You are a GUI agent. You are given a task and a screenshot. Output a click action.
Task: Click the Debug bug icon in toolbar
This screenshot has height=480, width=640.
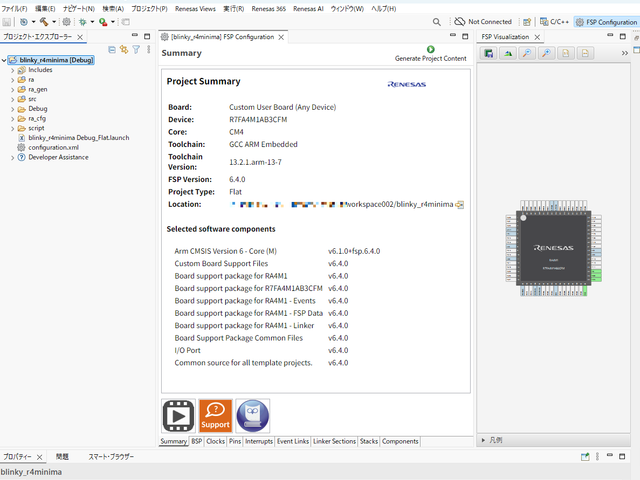(x=83, y=22)
